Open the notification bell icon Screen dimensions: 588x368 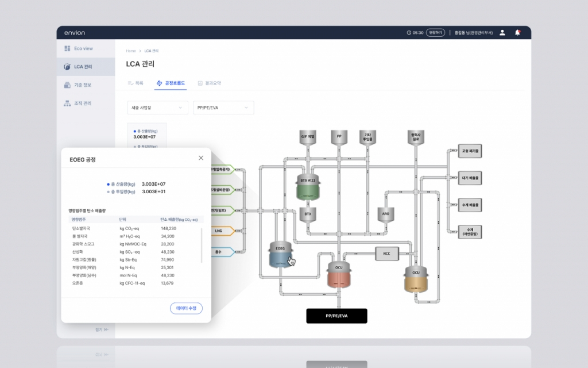pos(517,33)
